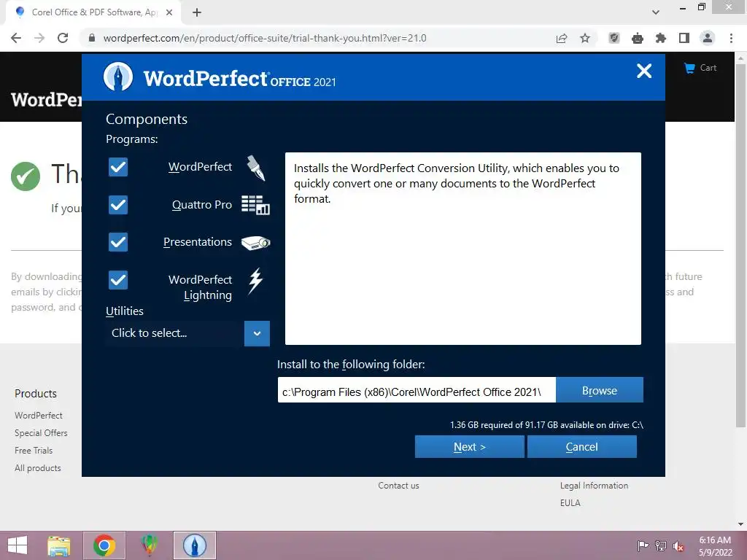Uncheck the WordPerfect program checkbox
Screen dimensions: 747x560
click(118, 167)
